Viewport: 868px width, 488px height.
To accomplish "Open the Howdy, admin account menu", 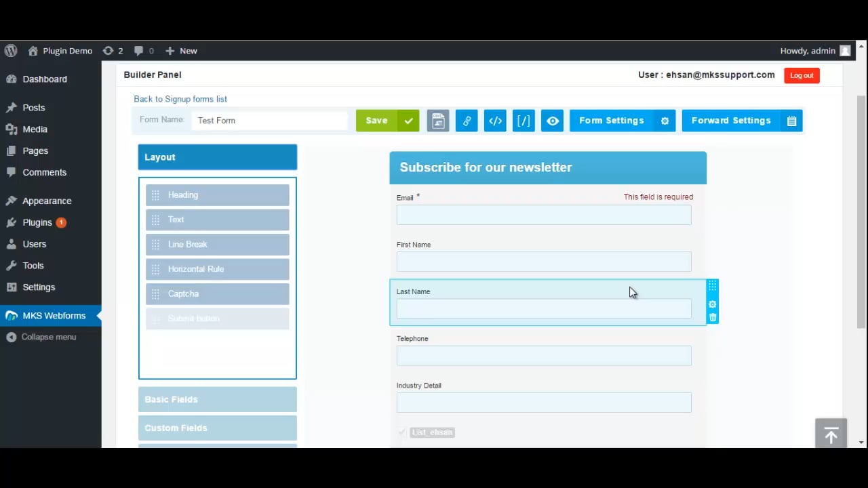I will 815,51.
